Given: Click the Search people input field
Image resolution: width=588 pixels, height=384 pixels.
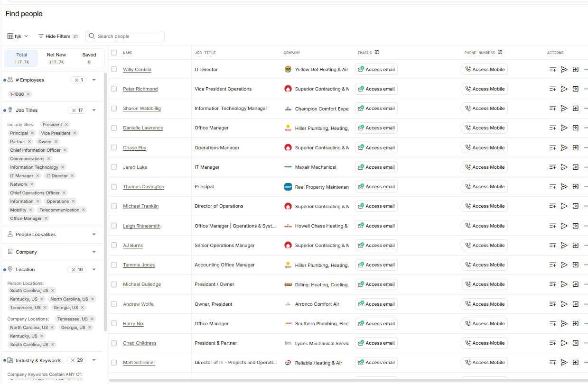Looking at the screenshot, I should tap(125, 37).
